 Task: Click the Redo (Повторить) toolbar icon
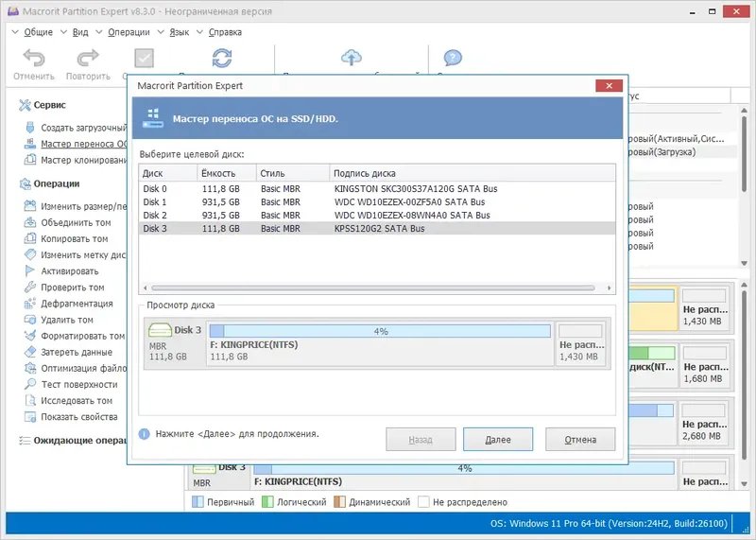point(88,58)
